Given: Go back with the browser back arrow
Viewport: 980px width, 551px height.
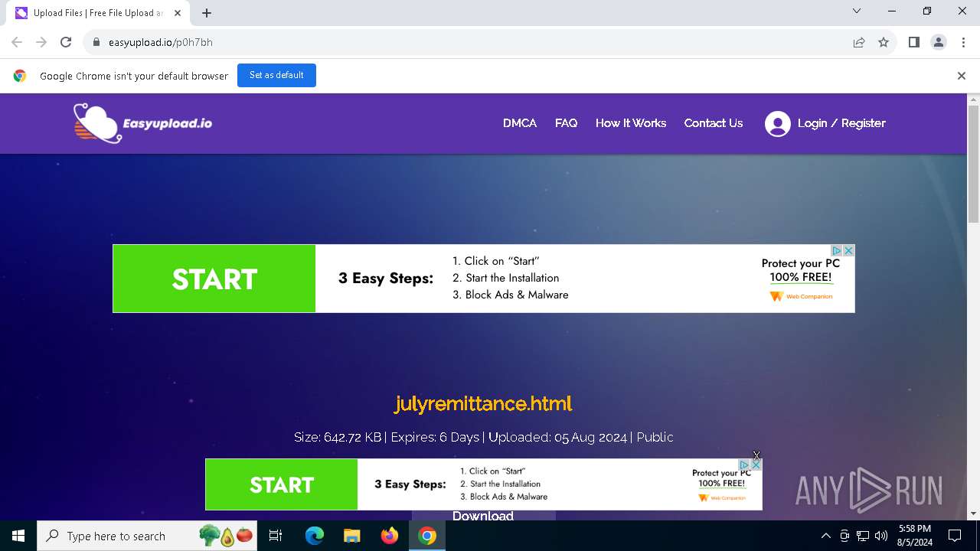Looking at the screenshot, I should [x=17, y=43].
